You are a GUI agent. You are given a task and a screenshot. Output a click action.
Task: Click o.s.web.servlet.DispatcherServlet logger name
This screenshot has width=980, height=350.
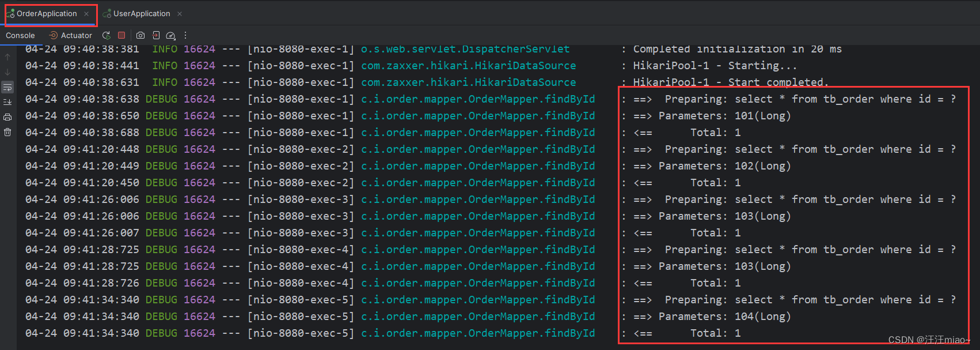click(465, 49)
